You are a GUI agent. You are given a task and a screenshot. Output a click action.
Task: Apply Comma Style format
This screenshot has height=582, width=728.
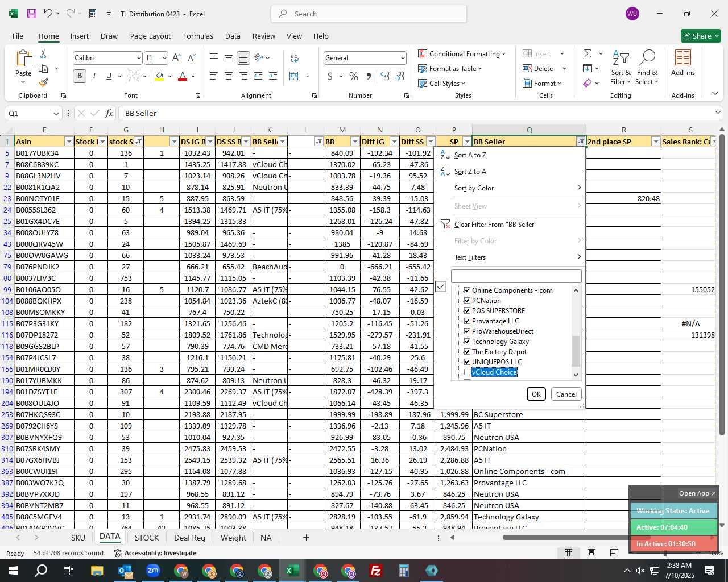369,76
